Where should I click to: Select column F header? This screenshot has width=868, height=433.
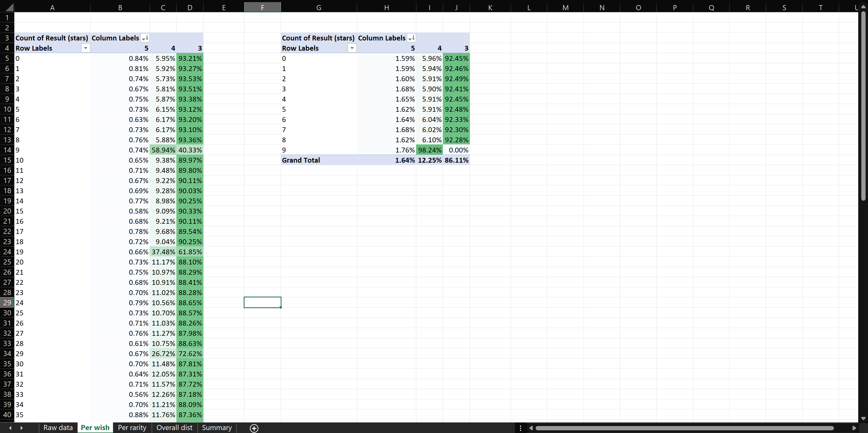[262, 8]
